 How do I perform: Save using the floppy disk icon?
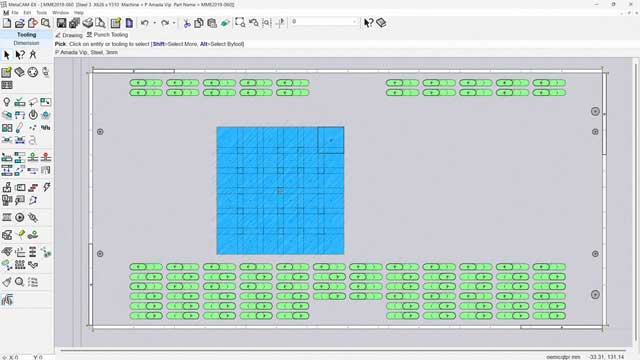pos(61,23)
